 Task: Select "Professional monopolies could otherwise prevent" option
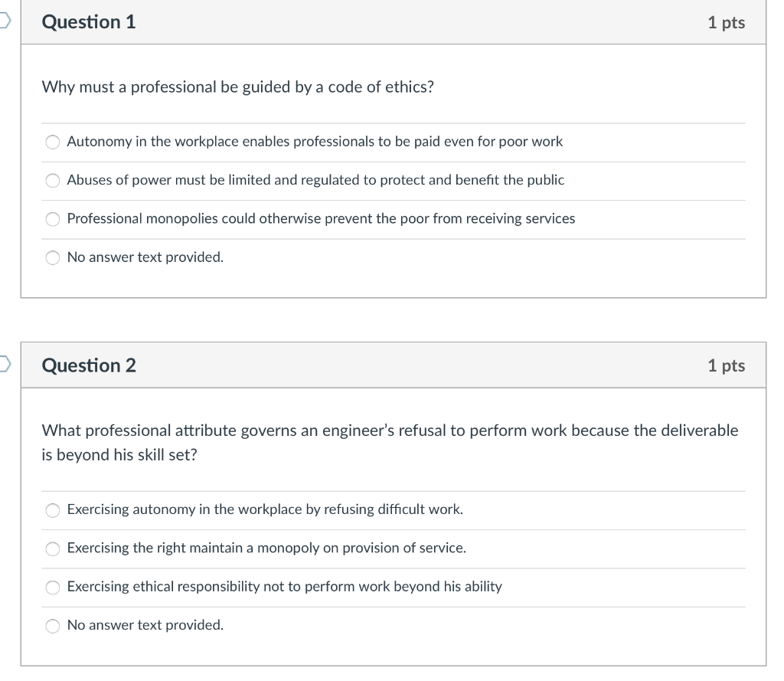click(x=52, y=219)
